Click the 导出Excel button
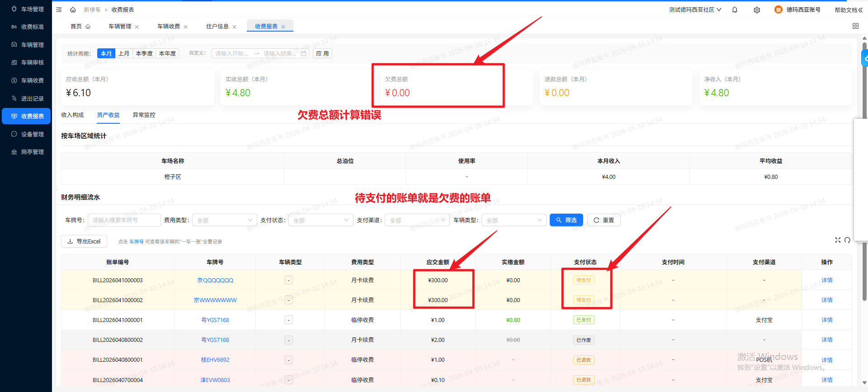 point(84,241)
